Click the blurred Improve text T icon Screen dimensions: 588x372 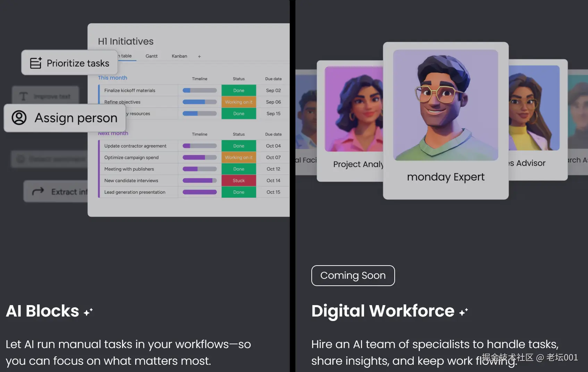[x=24, y=96]
